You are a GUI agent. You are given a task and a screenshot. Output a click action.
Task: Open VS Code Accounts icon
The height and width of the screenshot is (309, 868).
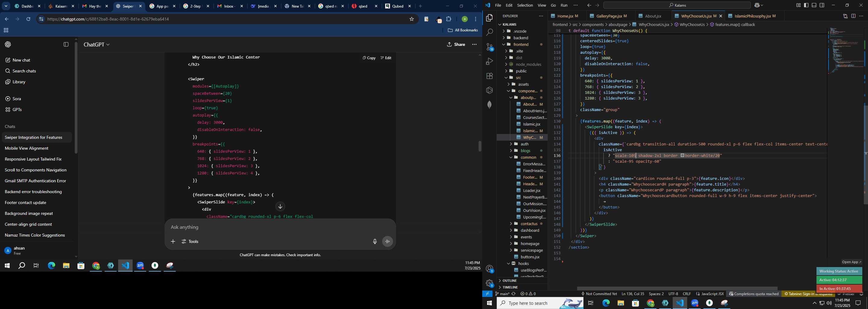click(x=489, y=269)
